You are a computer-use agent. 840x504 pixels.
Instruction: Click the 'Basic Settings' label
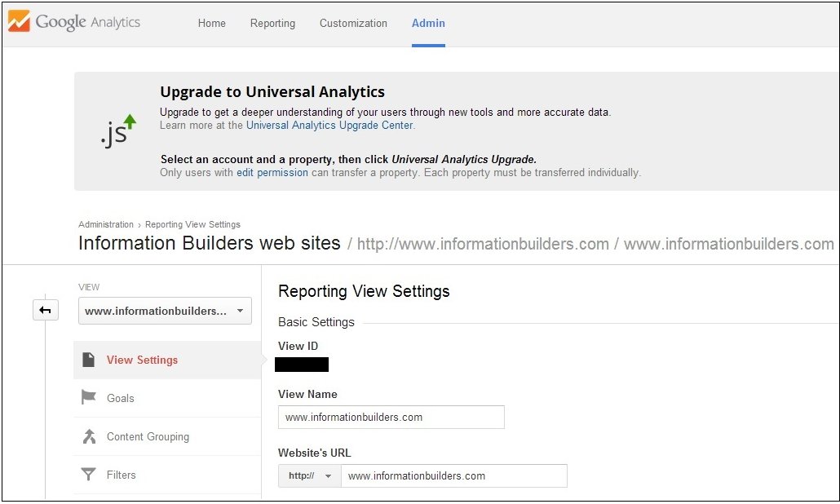(x=316, y=322)
